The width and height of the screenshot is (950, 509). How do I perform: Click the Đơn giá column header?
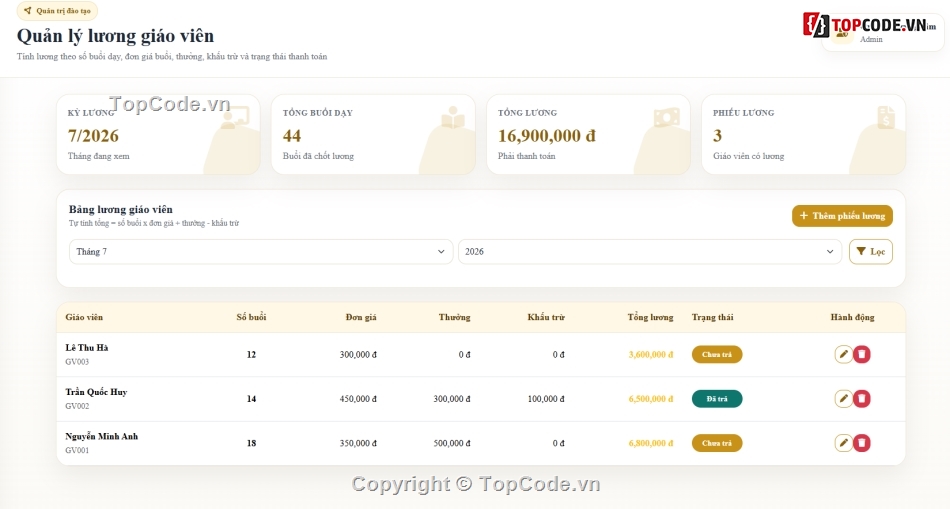[361, 317]
